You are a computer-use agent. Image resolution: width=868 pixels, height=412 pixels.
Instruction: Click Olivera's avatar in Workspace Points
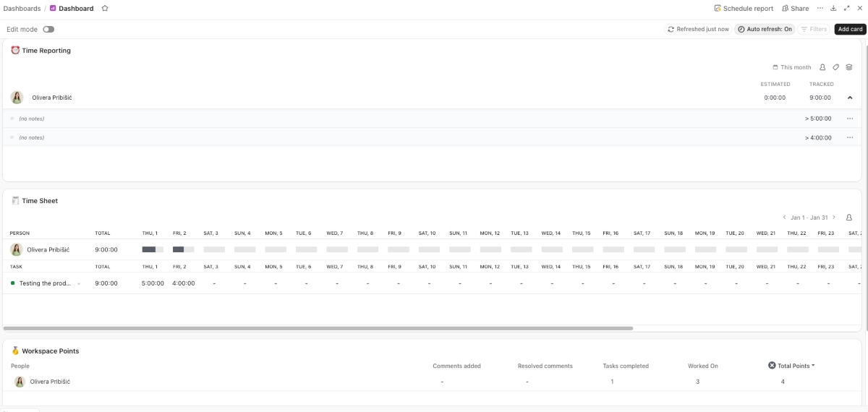pos(20,382)
